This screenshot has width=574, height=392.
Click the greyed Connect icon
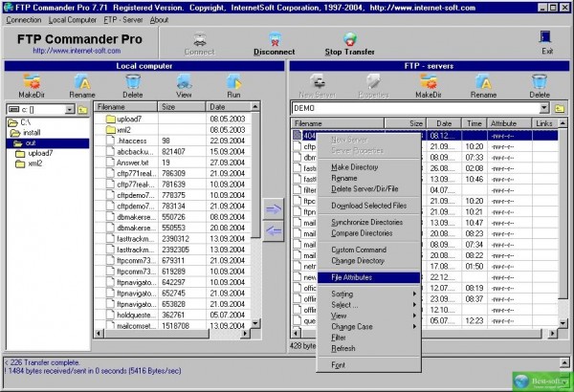coord(200,39)
